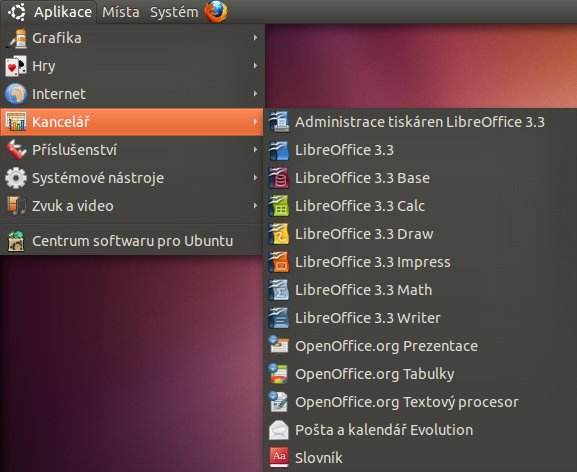The image size is (577, 472).
Task: Open the Internet category
Action: click(x=132, y=94)
